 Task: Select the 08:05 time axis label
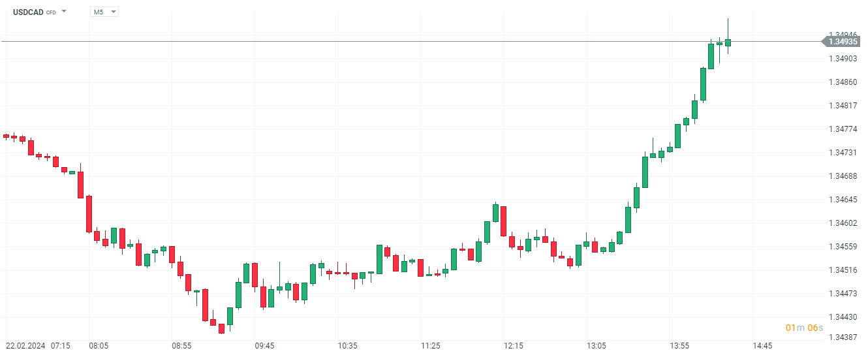pos(99,345)
